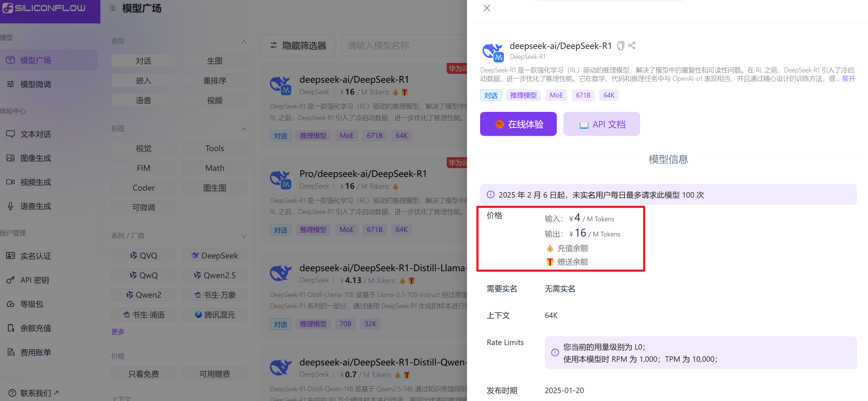Focus the model name search field

pyautogui.click(x=404, y=46)
